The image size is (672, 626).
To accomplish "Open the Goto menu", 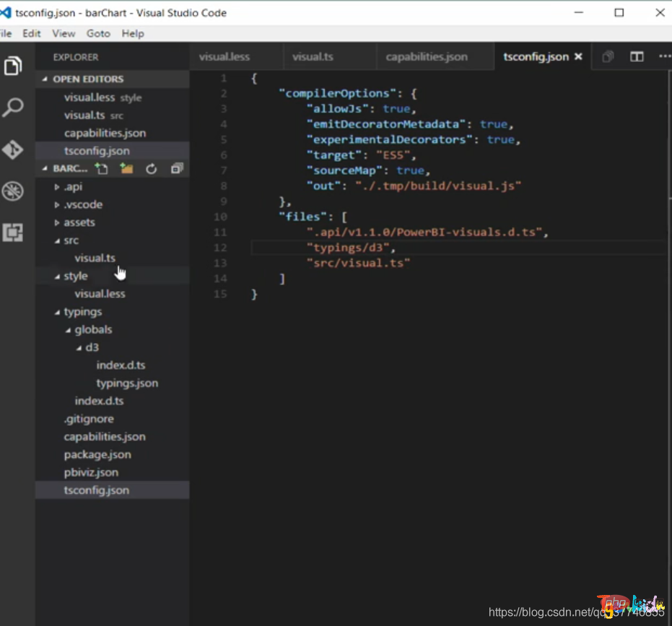I will 98,33.
